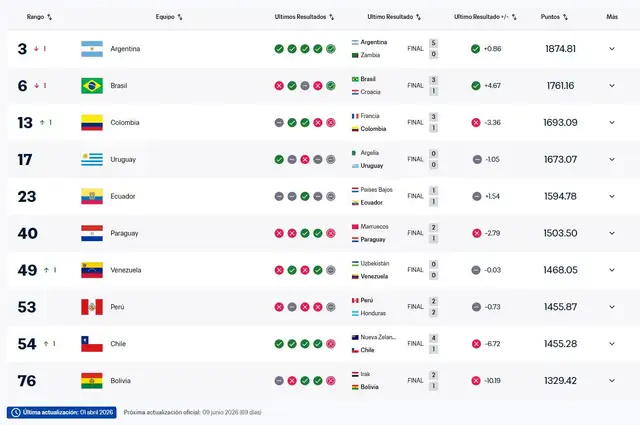Viewport: 640px width, 425px height.
Task: Open the Bolivia row expander
Action: point(611,381)
